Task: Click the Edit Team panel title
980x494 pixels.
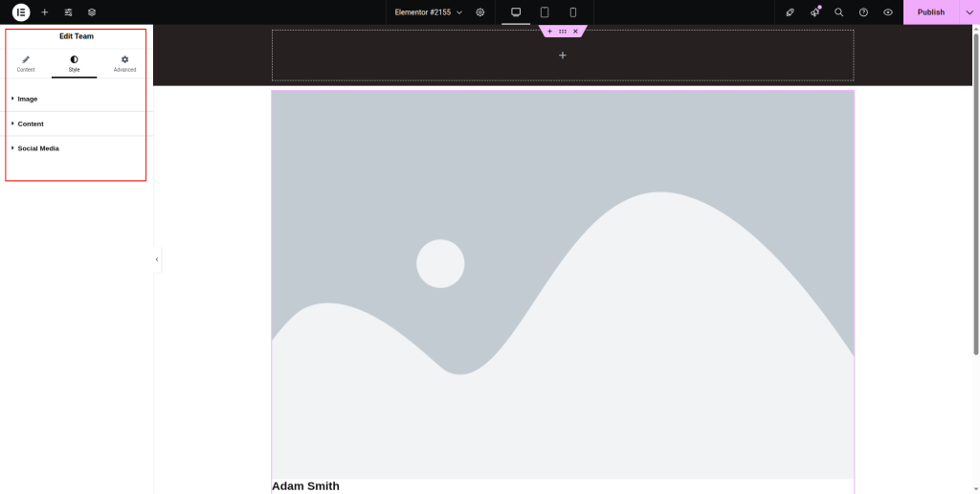Action: click(x=77, y=36)
